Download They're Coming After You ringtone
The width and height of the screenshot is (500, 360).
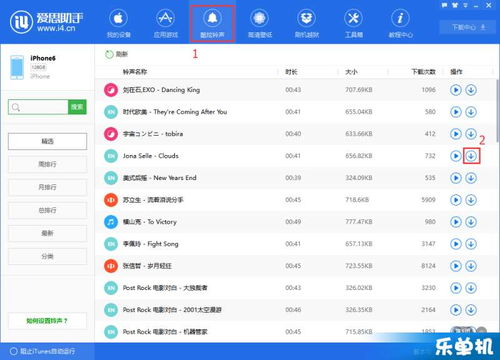point(471,112)
